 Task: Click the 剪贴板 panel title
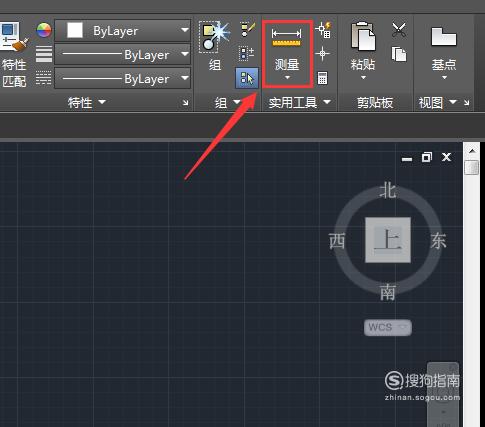(375, 102)
